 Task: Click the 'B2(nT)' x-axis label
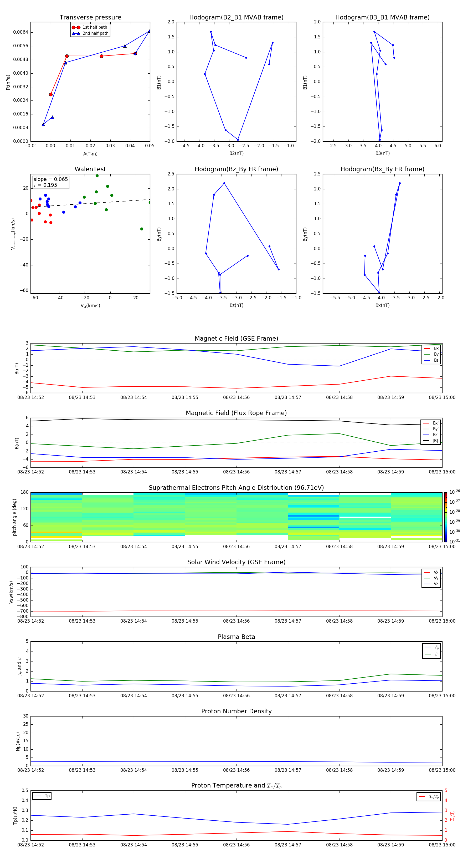[x=236, y=153]
